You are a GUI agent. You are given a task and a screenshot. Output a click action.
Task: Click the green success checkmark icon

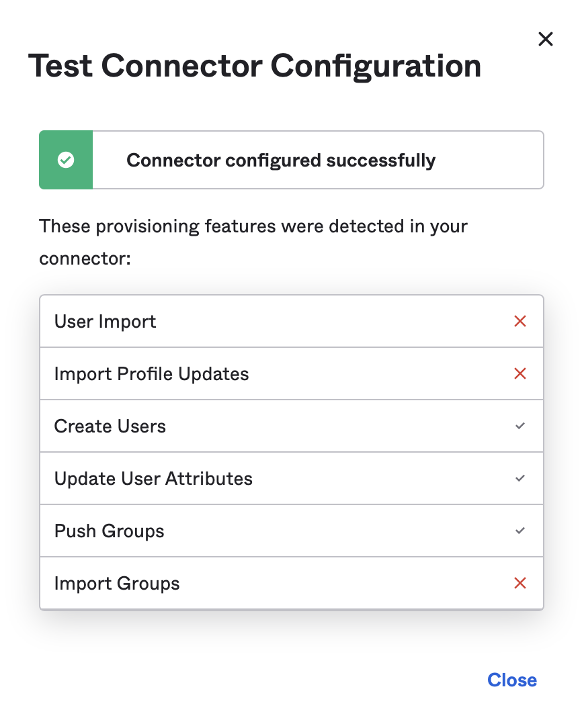(x=65, y=160)
